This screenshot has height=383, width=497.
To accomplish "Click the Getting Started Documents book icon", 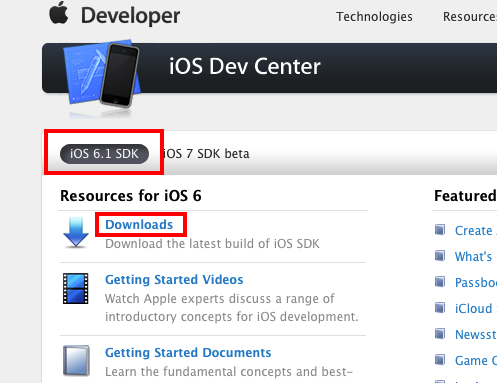I will tap(76, 360).
